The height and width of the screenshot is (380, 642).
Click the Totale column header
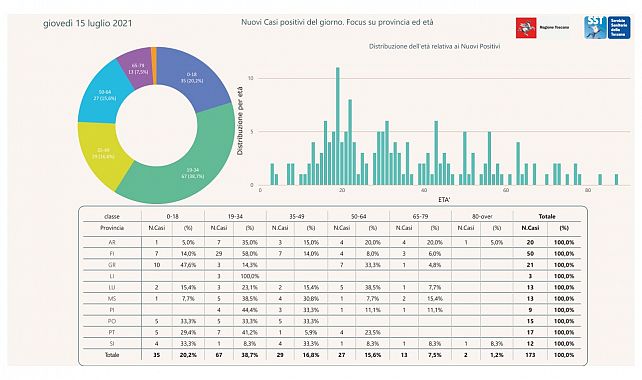[547, 216]
